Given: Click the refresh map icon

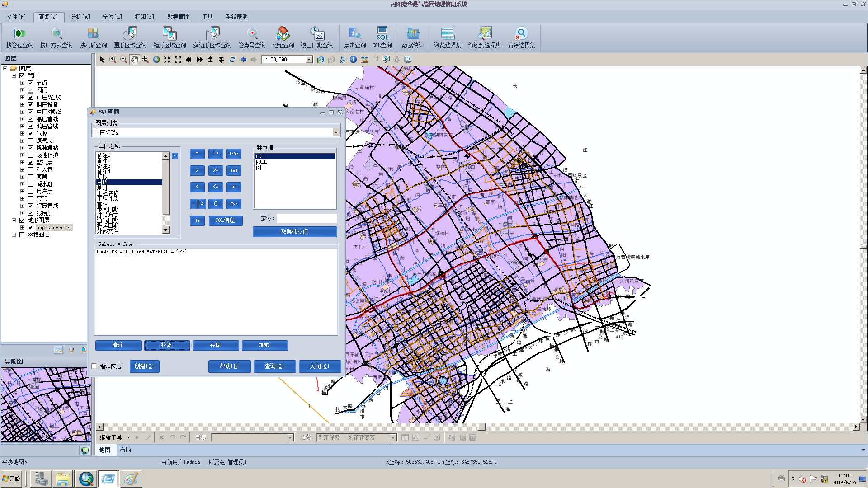Looking at the screenshot, I should [232, 60].
